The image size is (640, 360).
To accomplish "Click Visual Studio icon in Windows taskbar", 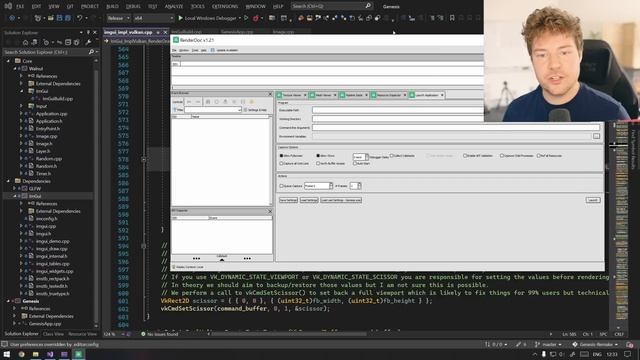I will pyautogui.click(x=50, y=354).
